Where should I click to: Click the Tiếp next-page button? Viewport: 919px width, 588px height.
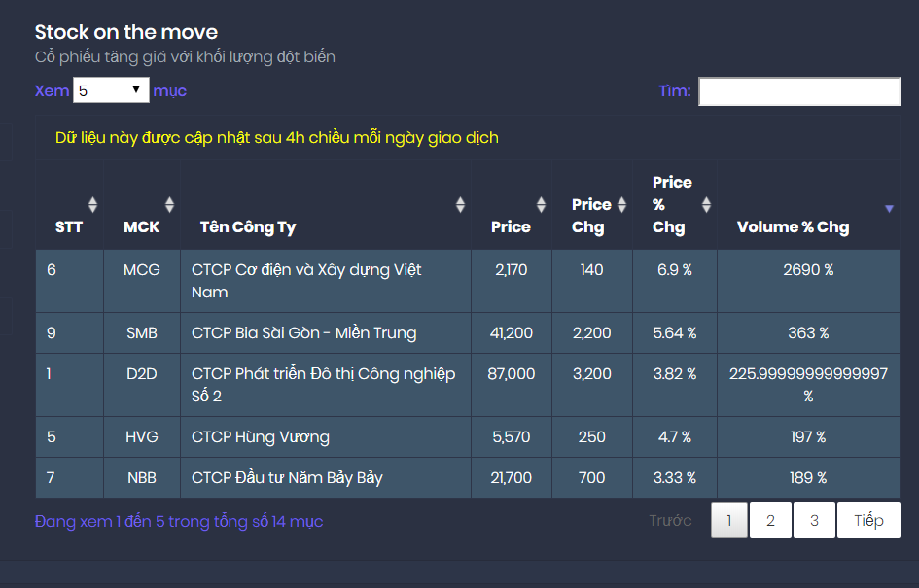click(868, 520)
